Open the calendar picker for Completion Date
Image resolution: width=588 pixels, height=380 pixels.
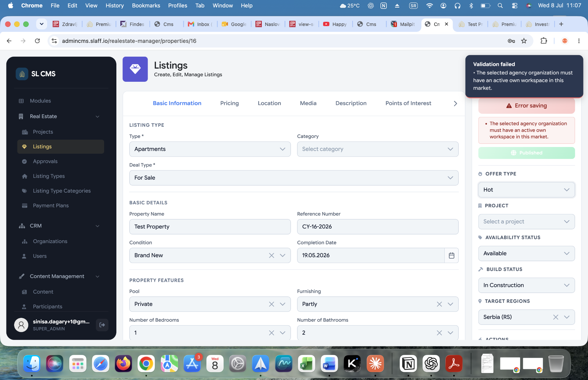pyautogui.click(x=451, y=255)
